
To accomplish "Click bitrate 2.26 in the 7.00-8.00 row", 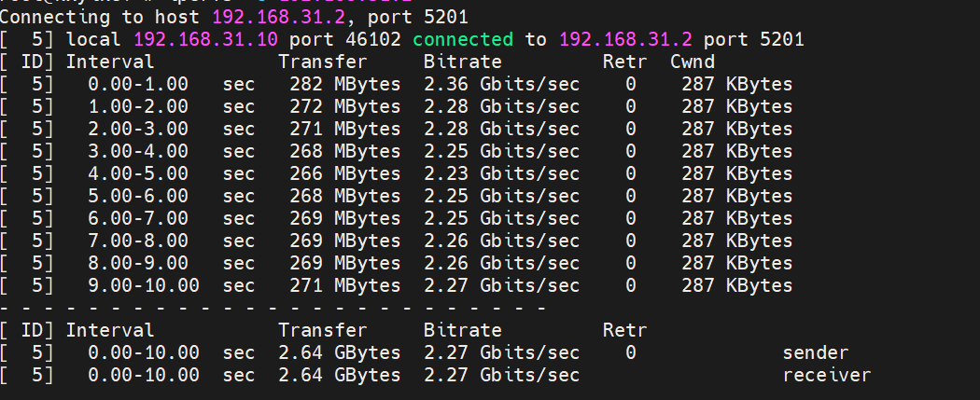I will [502, 241].
